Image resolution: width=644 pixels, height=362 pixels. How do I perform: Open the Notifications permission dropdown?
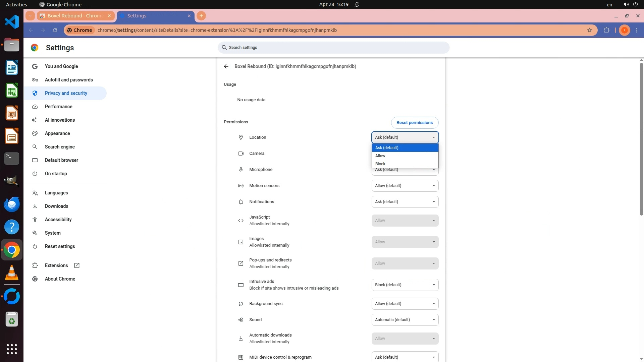point(405,202)
